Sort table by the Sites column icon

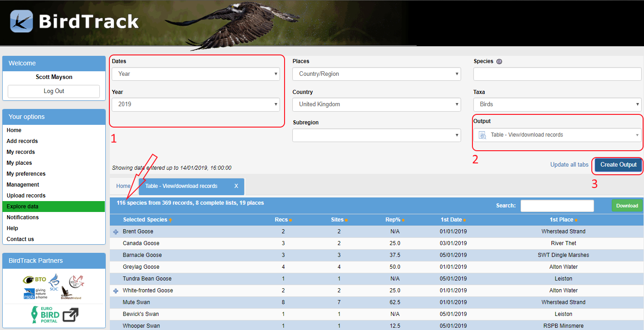[346, 220]
